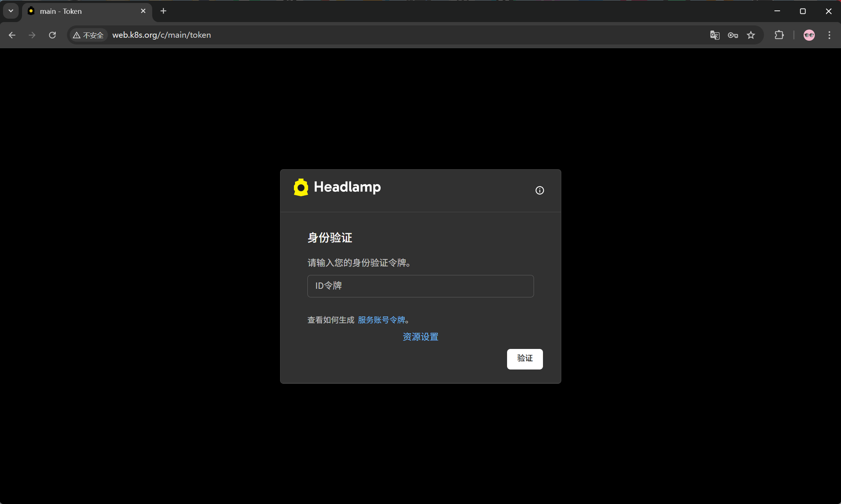Image resolution: width=841 pixels, height=504 pixels.
Task: Click the 请输入您的身份验证令牌 text
Action: (x=359, y=263)
